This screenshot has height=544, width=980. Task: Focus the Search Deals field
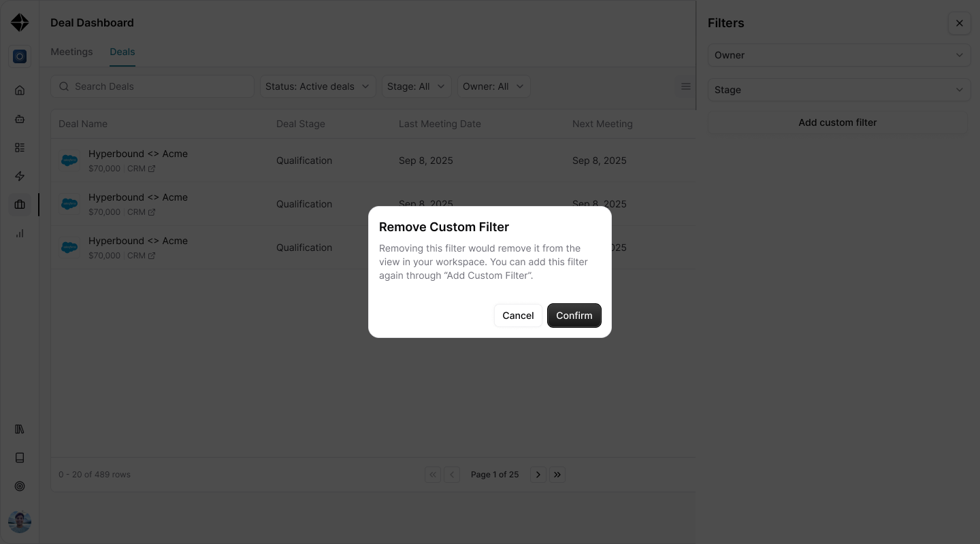pyautogui.click(x=152, y=86)
